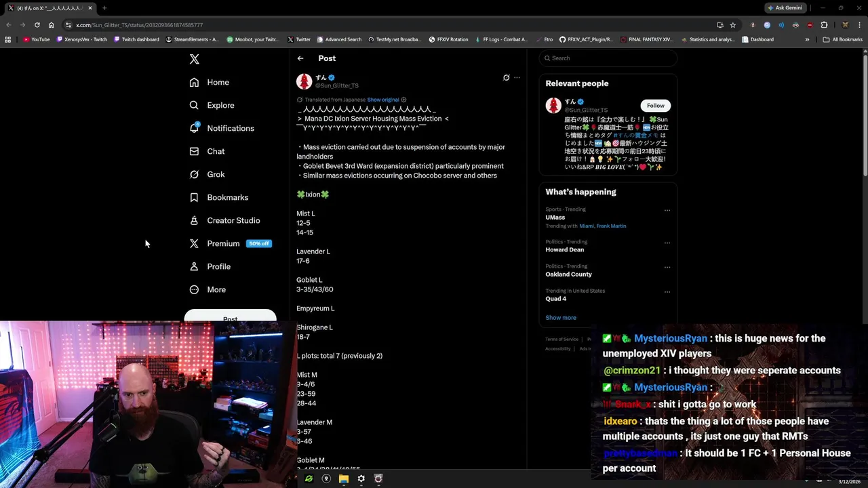Viewport: 868px width, 488px height.
Task: Click the Notifications bell icon
Action: (x=194, y=128)
